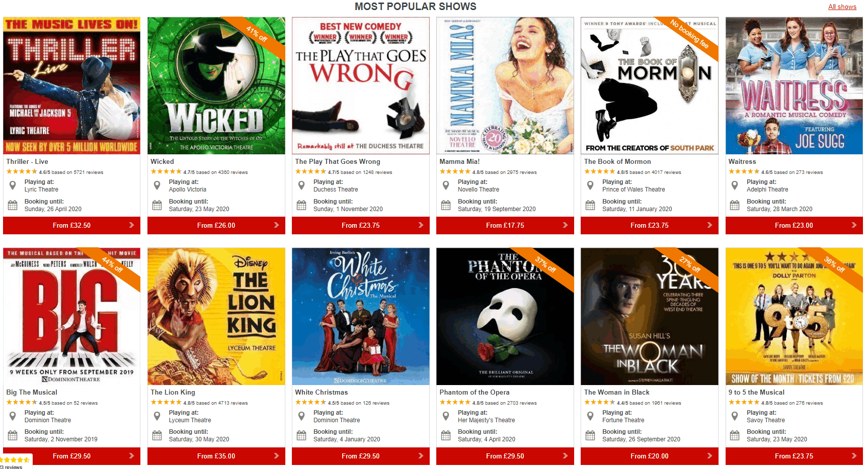Click calendar icon for Phantom of the Opera

446,435
